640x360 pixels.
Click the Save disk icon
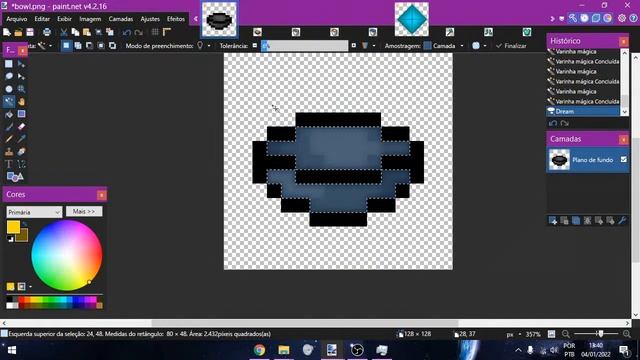[x=30, y=32]
